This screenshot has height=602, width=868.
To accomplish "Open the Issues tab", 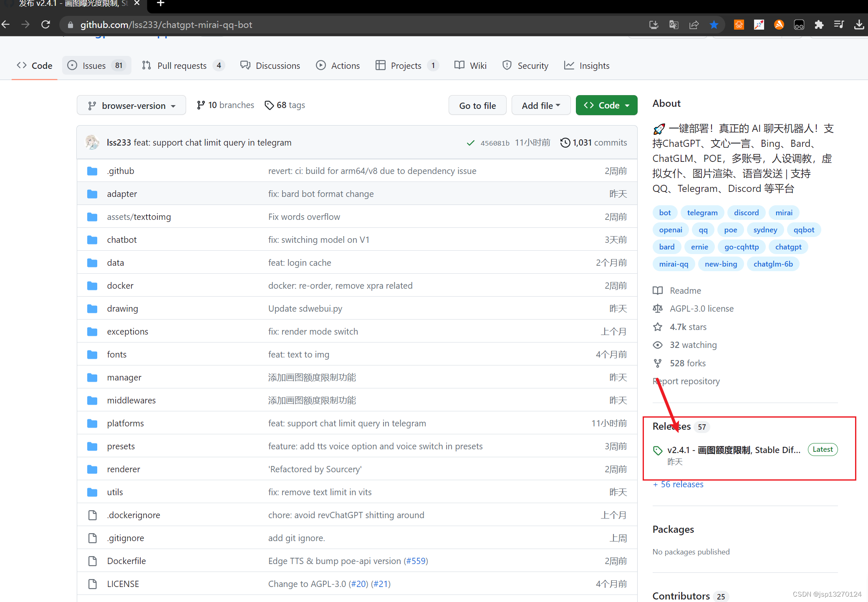I will click(x=97, y=65).
